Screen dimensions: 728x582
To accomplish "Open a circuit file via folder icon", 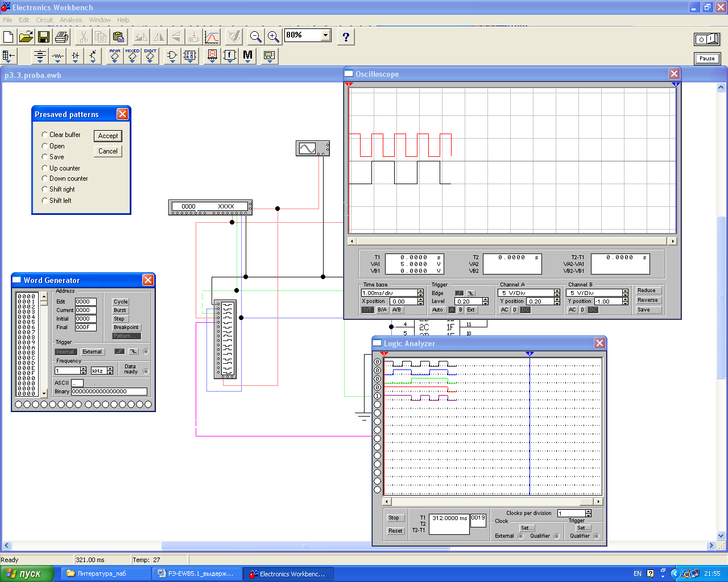I will pyautogui.click(x=26, y=37).
